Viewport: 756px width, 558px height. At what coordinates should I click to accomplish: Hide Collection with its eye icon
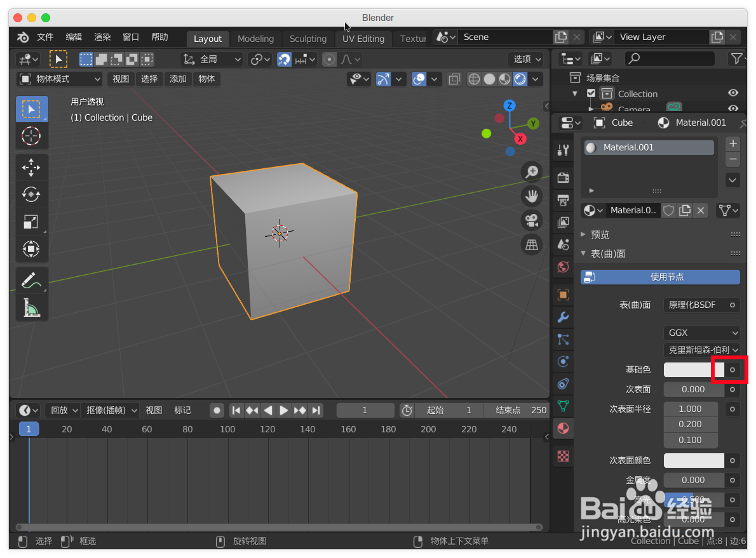pyautogui.click(x=733, y=93)
